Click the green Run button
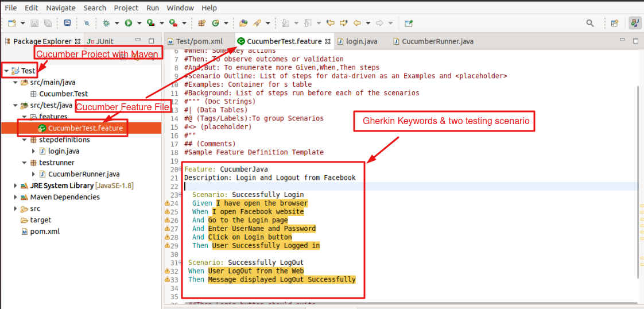 129,24
